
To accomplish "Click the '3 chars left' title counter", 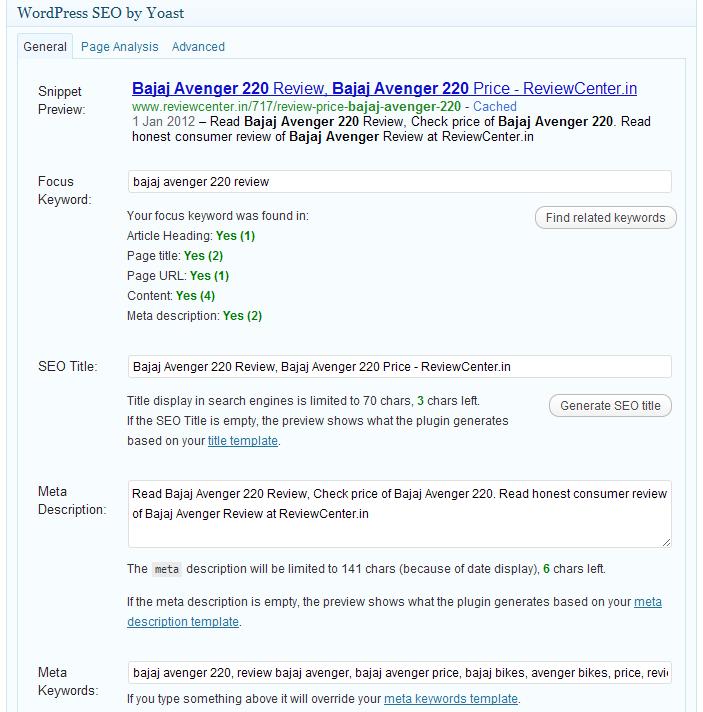I will [448, 400].
